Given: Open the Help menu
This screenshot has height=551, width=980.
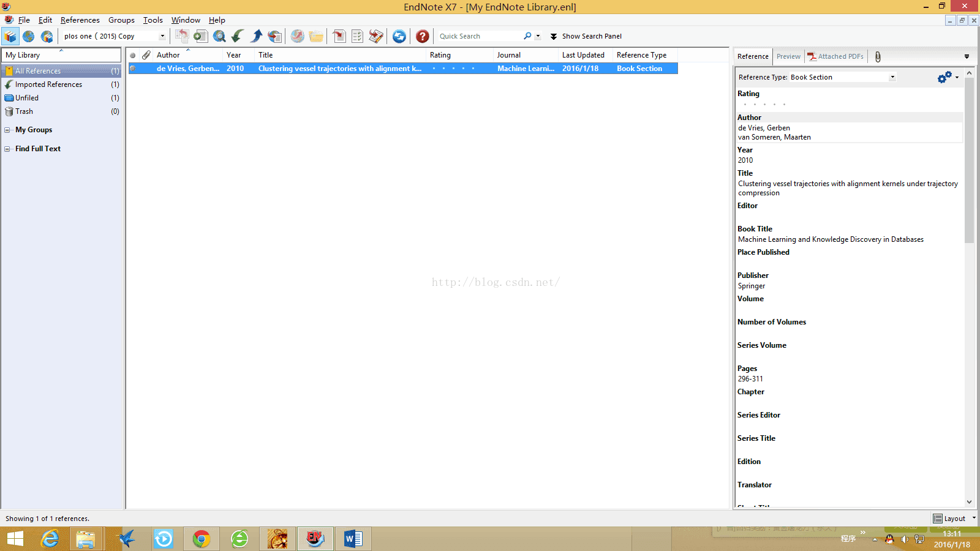Looking at the screenshot, I should pos(217,20).
